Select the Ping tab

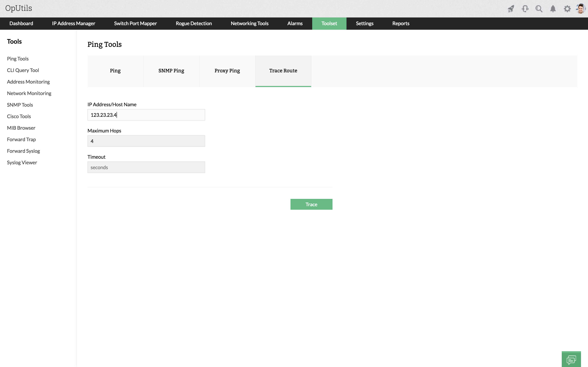(115, 71)
